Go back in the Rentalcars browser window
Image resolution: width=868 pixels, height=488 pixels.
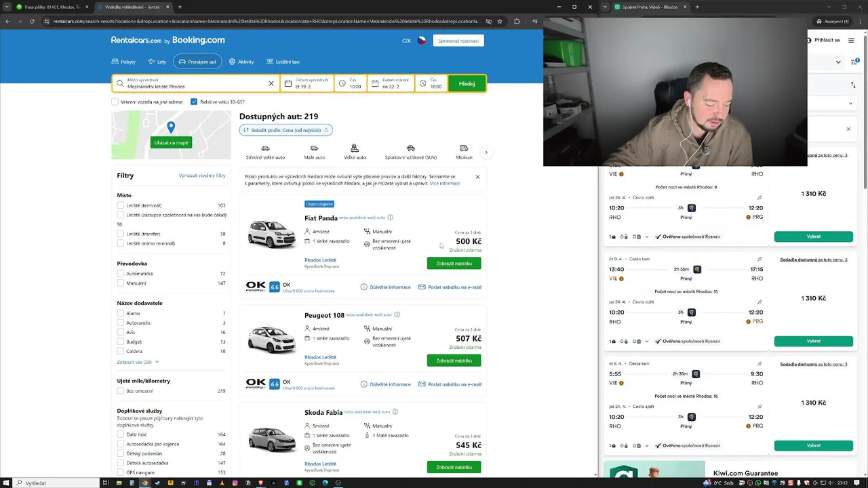[x=7, y=21]
